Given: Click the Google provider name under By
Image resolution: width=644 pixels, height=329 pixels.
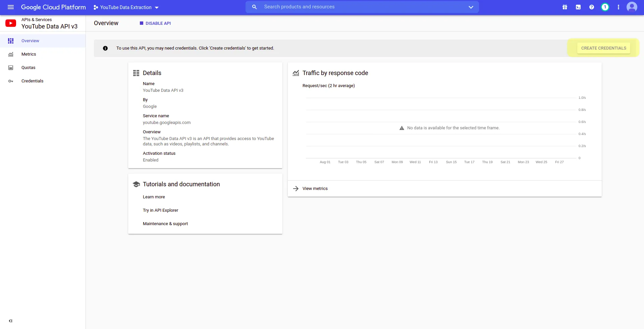Looking at the screenshot, I should (x=150, y=107).
